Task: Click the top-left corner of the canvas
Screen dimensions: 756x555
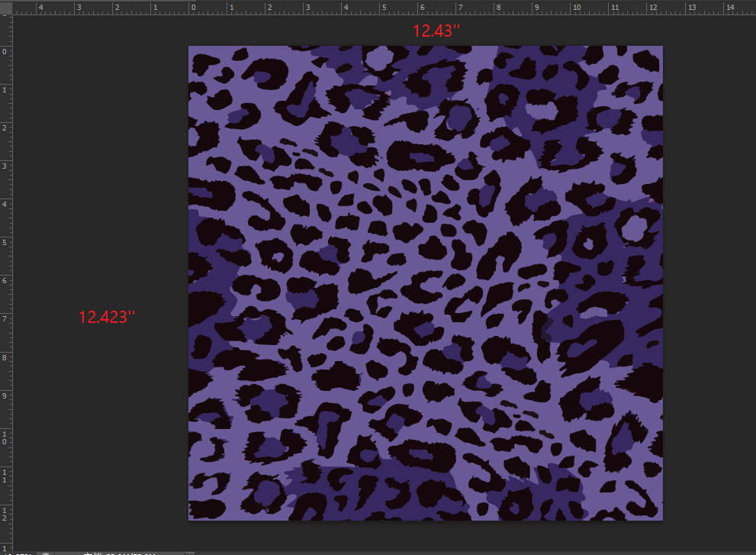Action: (190, 47)
